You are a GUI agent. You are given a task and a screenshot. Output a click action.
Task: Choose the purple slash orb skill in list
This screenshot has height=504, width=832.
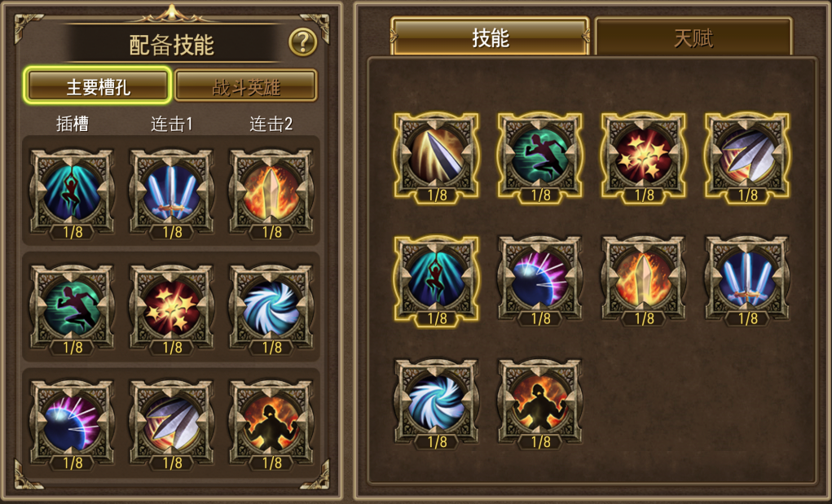pyautogui.click(x=540, y=279)
